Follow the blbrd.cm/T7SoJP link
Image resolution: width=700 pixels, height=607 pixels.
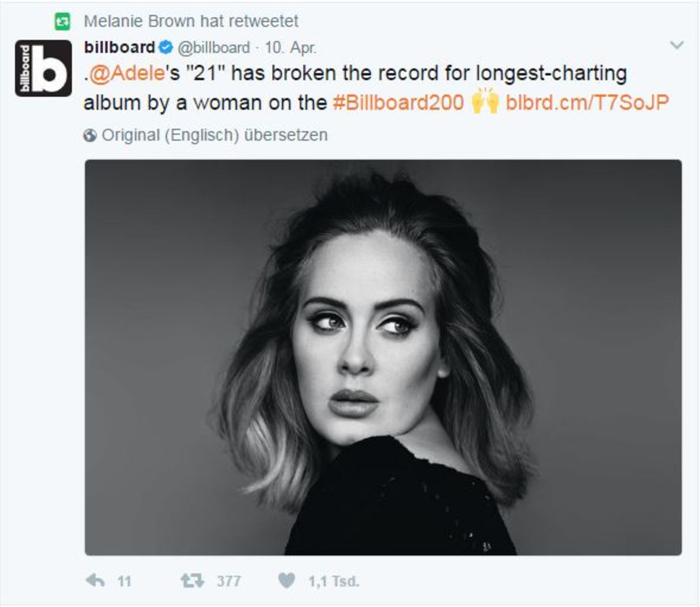(x=587, y=102)
